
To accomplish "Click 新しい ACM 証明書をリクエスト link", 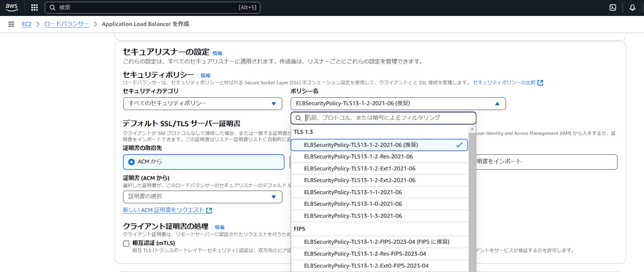I will tap(167, 210).
